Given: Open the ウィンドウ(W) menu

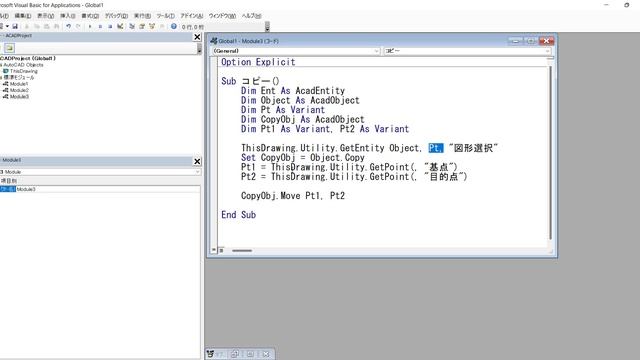Looking at the screenshot, I should (222, 16).
